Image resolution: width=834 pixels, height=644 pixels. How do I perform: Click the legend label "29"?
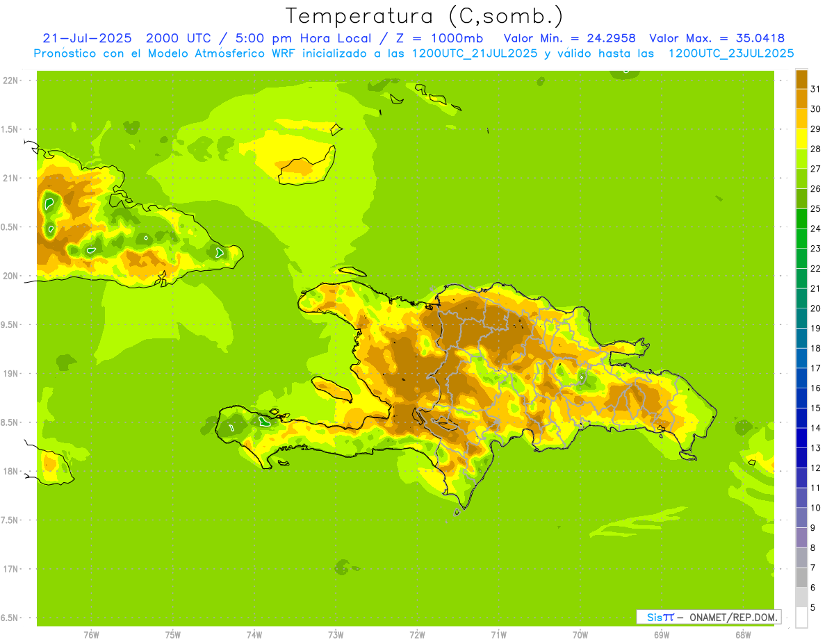click(815, 129)
